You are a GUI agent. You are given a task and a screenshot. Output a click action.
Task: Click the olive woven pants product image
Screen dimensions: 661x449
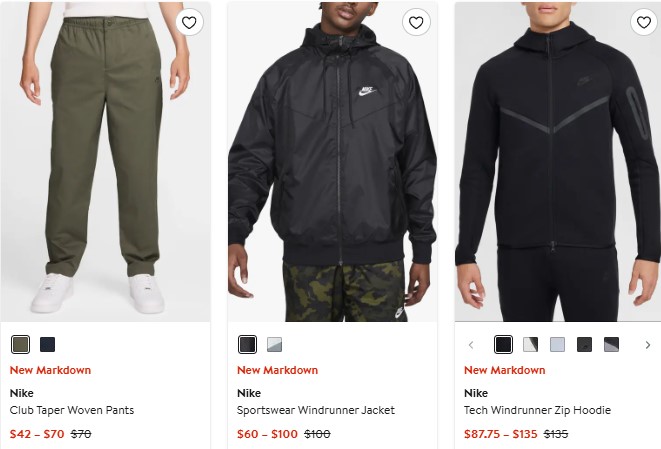click(x=105, y=170)
